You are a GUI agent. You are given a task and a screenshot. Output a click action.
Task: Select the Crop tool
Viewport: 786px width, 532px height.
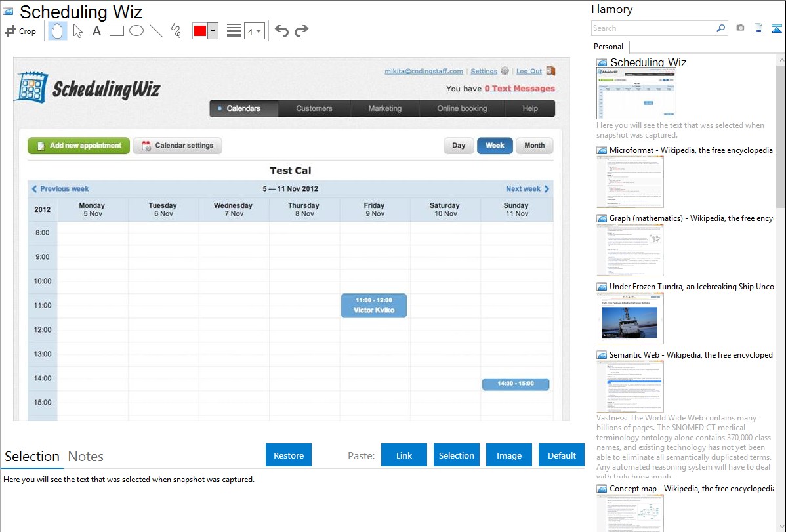(x=20, y=31)
